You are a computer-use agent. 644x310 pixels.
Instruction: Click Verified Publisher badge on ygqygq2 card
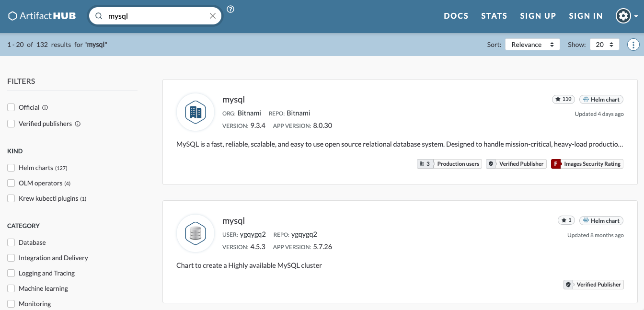point(594,285)
